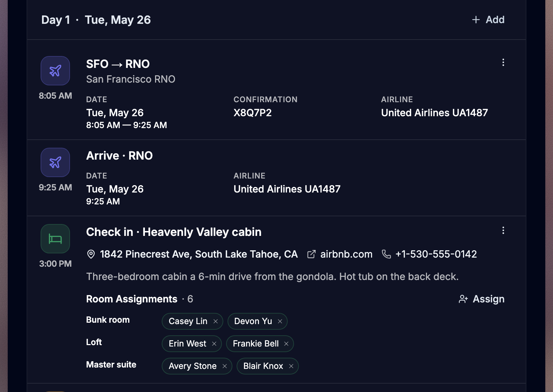The width and height of the screenshot is (553, 392).
Task: Click the Arrive · RNO title
Action: point(119,156)
